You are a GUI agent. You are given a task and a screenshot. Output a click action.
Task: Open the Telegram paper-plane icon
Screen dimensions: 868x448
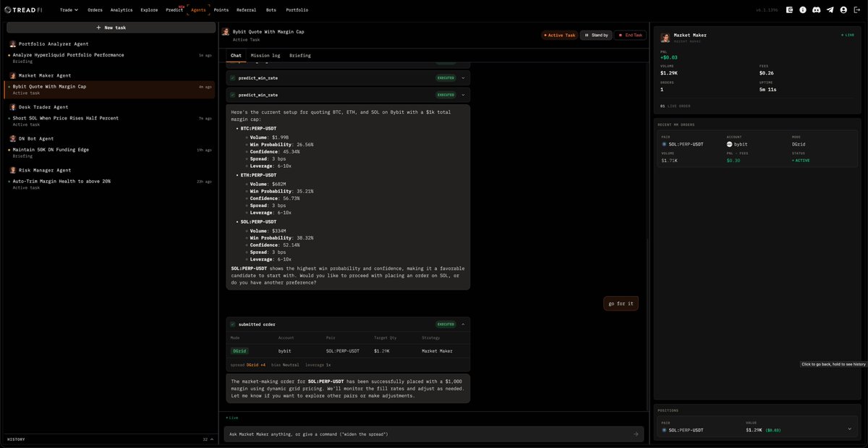tap(830, 10)
